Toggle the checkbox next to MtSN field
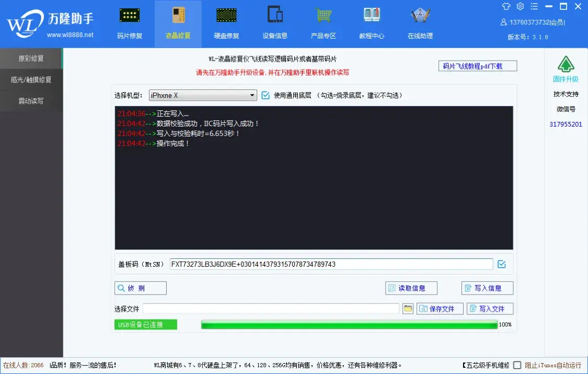 point(502,264)
